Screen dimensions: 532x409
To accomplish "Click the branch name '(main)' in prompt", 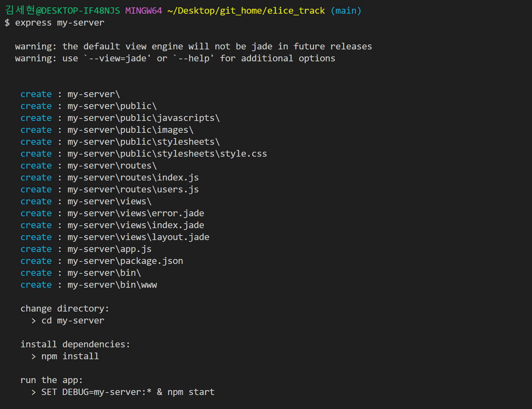I will pyautogui.click(x=346, y=11).
